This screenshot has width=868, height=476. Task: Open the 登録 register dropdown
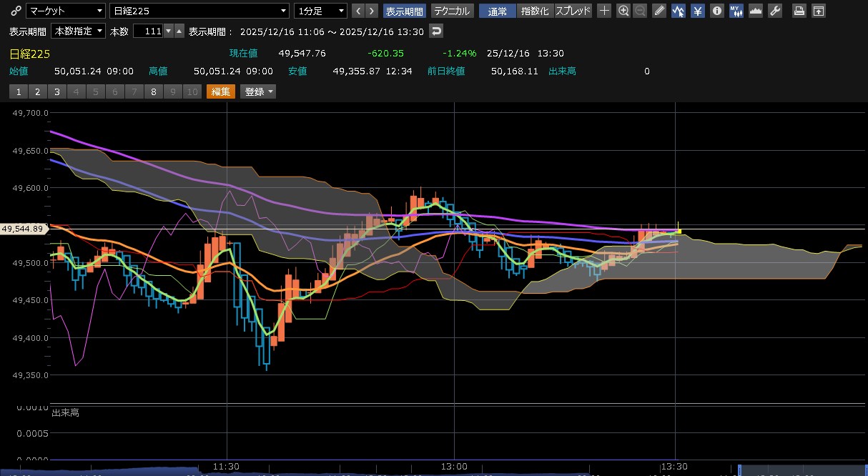[258, 91]
